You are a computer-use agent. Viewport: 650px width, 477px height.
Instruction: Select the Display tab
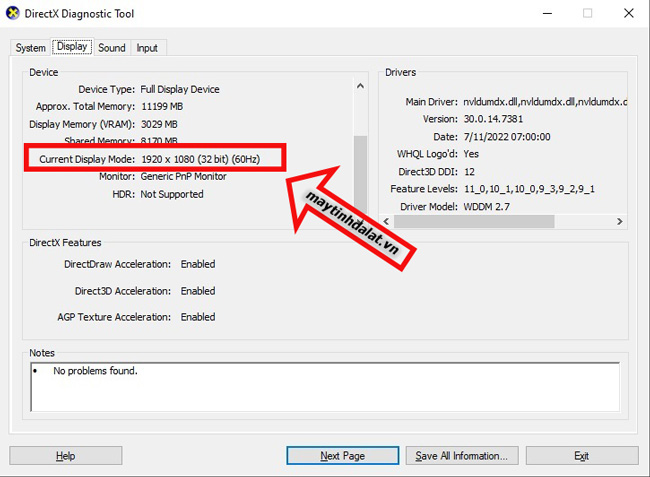click(x=71, y=47)
